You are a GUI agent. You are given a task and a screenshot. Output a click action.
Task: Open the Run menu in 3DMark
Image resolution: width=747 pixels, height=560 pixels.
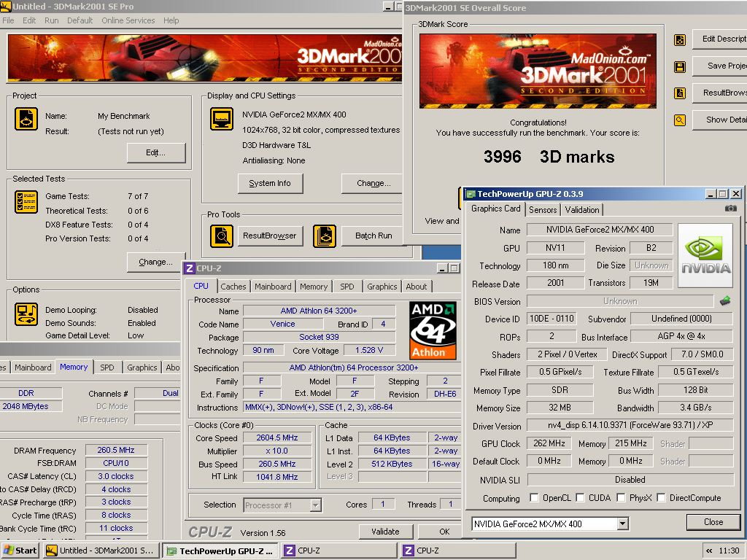(52, 20)
